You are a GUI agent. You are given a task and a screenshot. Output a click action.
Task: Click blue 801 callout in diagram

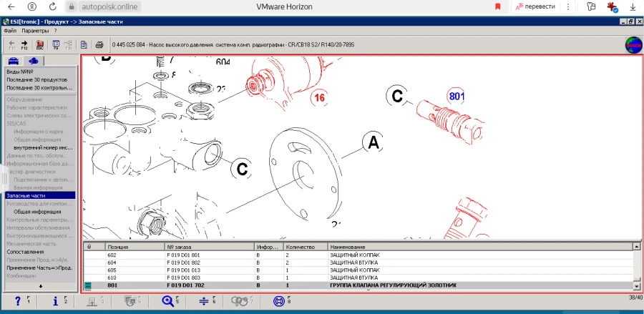[x=457, y=95]
